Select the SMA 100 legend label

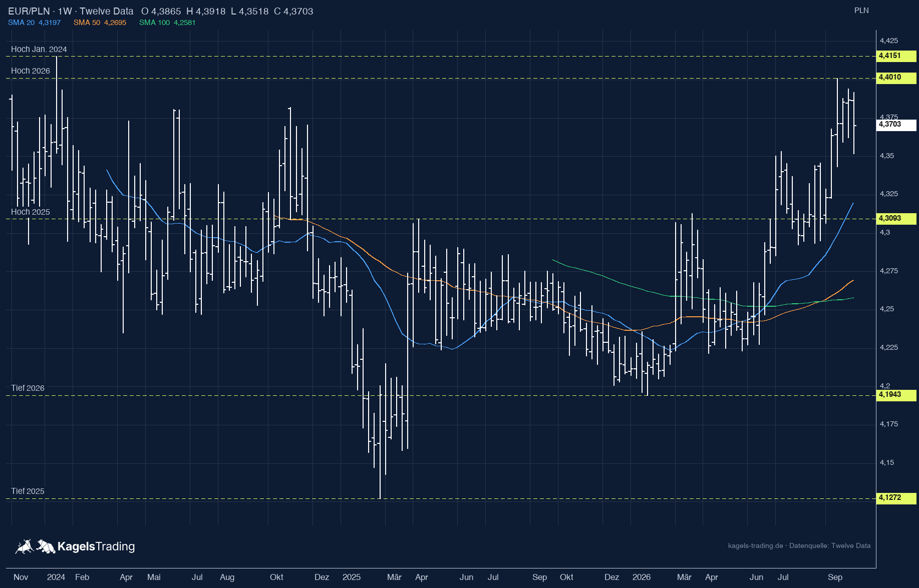(x=154, y=23)
